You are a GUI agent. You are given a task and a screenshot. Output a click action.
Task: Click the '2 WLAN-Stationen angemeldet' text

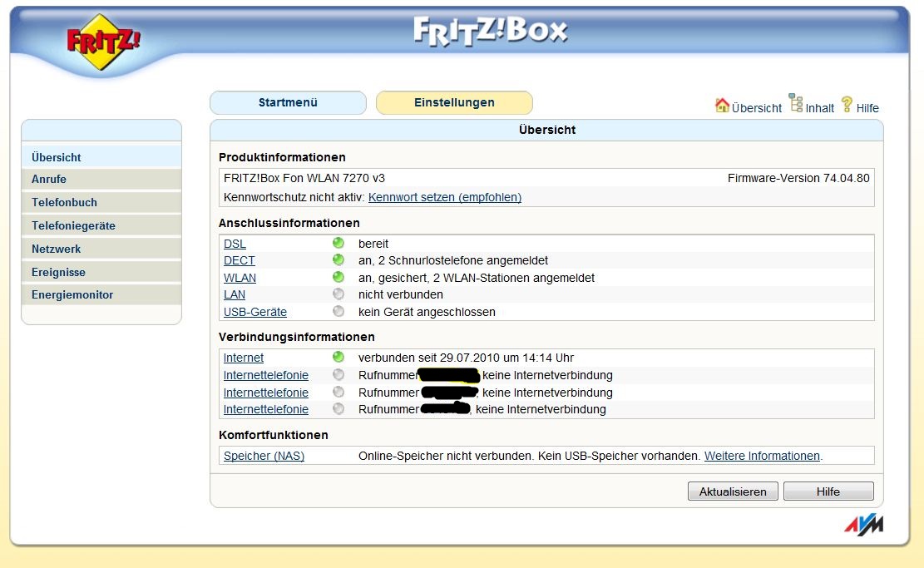[x=514, y=278]
